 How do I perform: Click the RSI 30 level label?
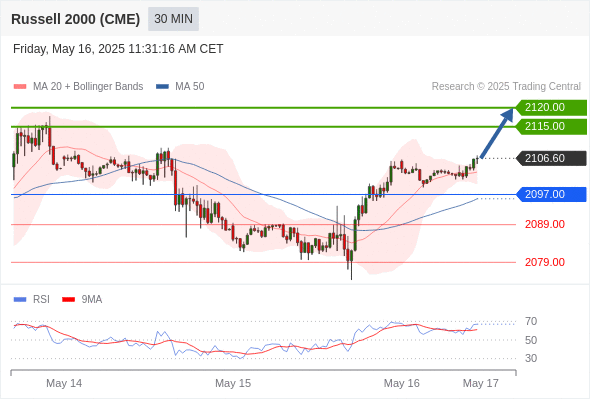[531, 358]
